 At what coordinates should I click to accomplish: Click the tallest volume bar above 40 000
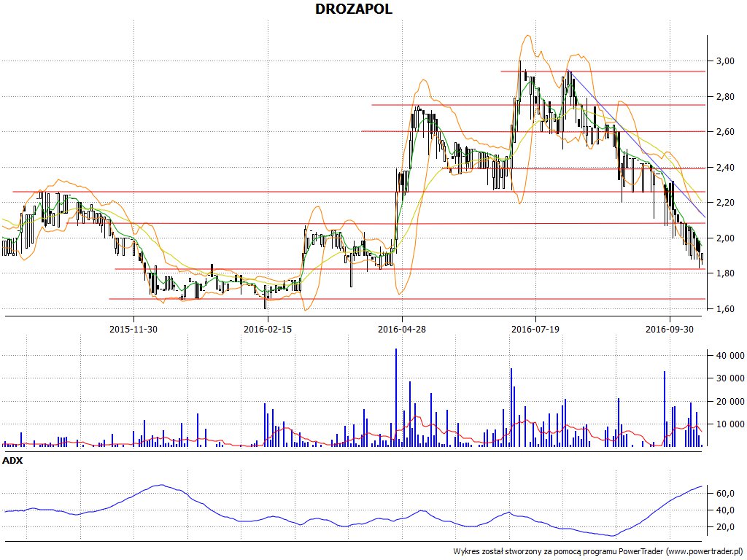click(396, 397)
